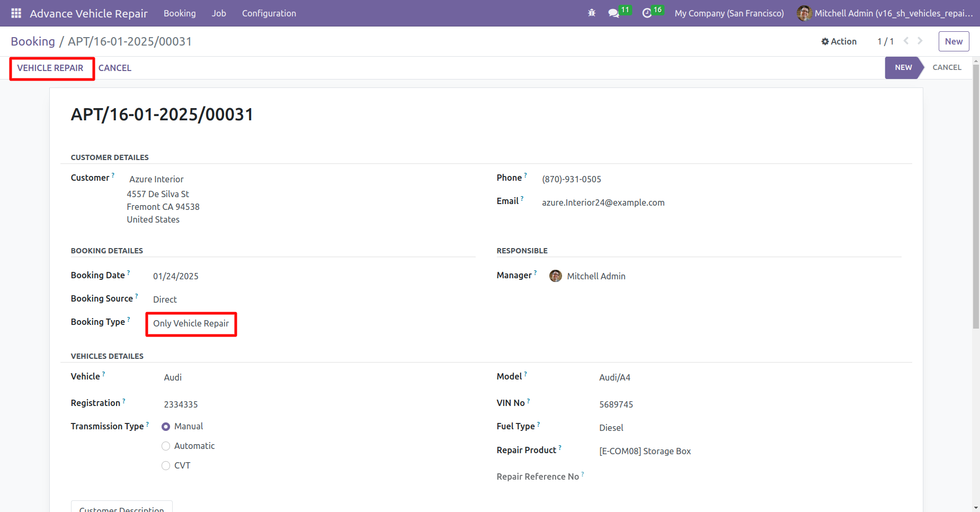Click the VEHICLE REPAIR button
This screenshot has height=512, width=980.
point(50,68)
